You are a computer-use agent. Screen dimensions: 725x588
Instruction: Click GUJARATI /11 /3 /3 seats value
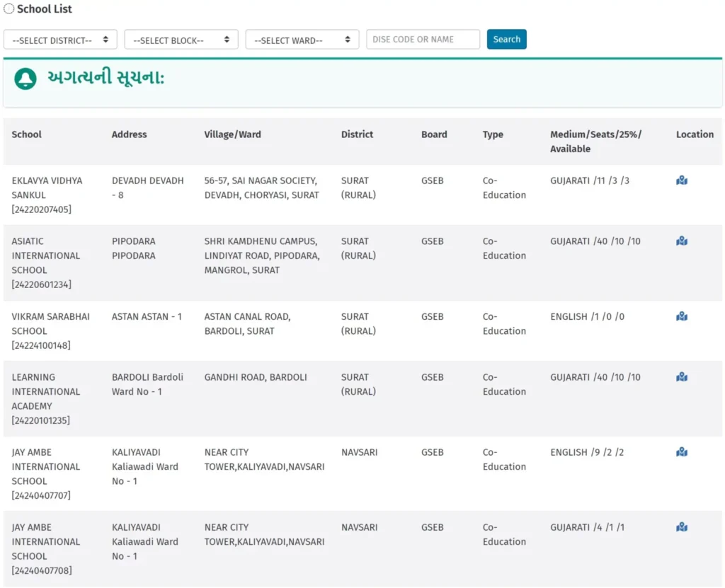(590, 180)
